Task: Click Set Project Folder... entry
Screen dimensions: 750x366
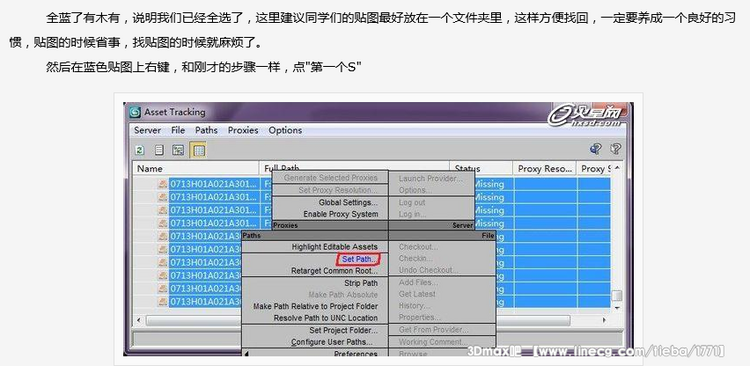Action: [x=343, y=330]
